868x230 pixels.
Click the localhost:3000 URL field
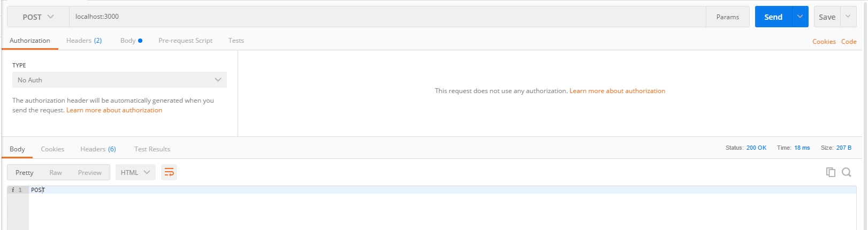click(x=385, y=17)
